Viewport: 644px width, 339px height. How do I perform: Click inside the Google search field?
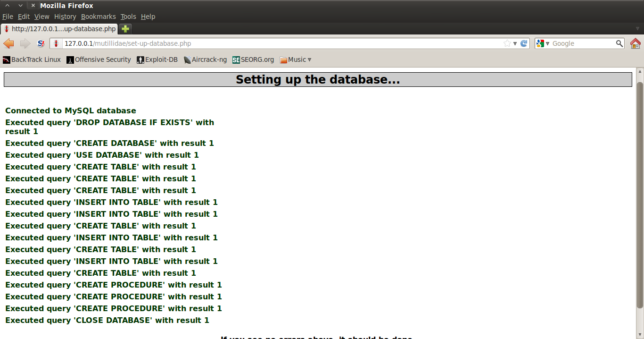click(x=585, y=43)
